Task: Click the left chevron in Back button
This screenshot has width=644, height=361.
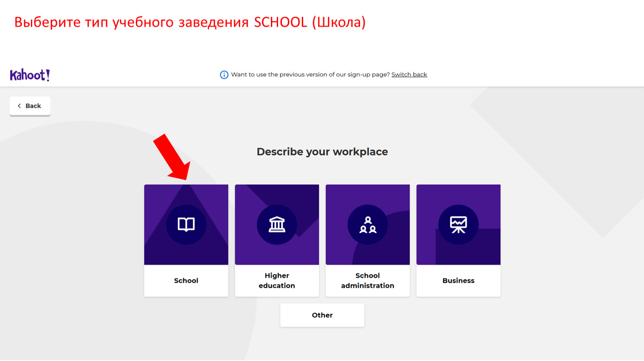Action: (x=19, y=106)
